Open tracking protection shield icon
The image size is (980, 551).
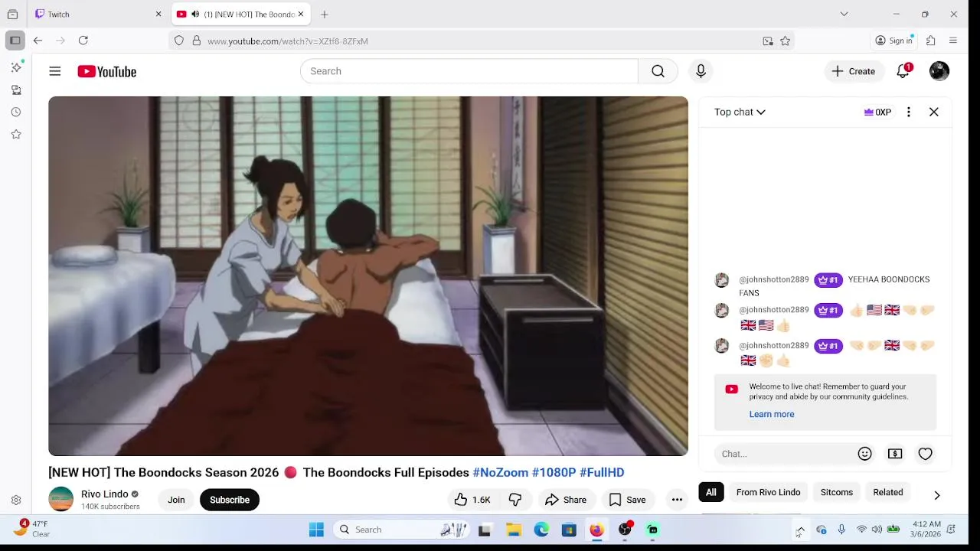tap(179, 41)
